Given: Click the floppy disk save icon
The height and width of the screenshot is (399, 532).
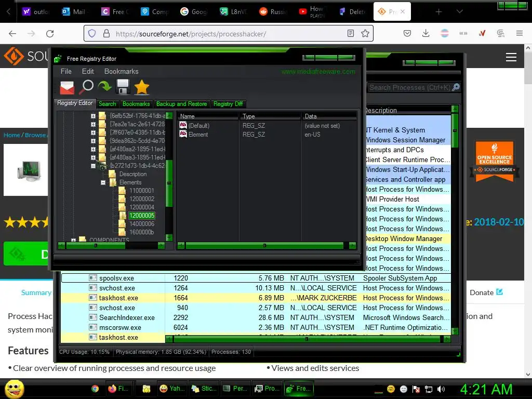Looking at the screenshot, I should [123, 87].
